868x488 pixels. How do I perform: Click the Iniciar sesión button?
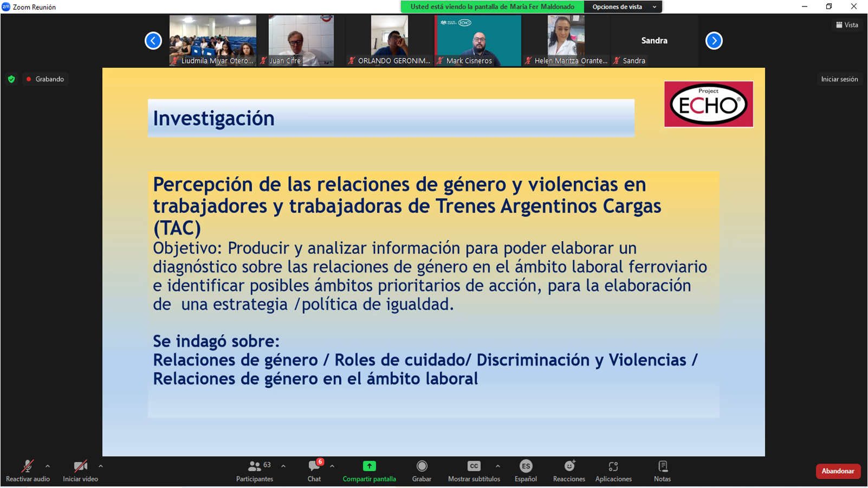839,79
